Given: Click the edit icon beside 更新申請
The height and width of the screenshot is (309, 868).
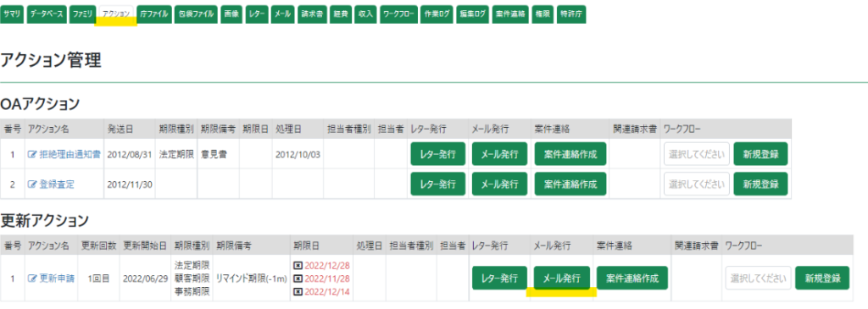Looking at the screenshot, I should [x=32, y=278].
